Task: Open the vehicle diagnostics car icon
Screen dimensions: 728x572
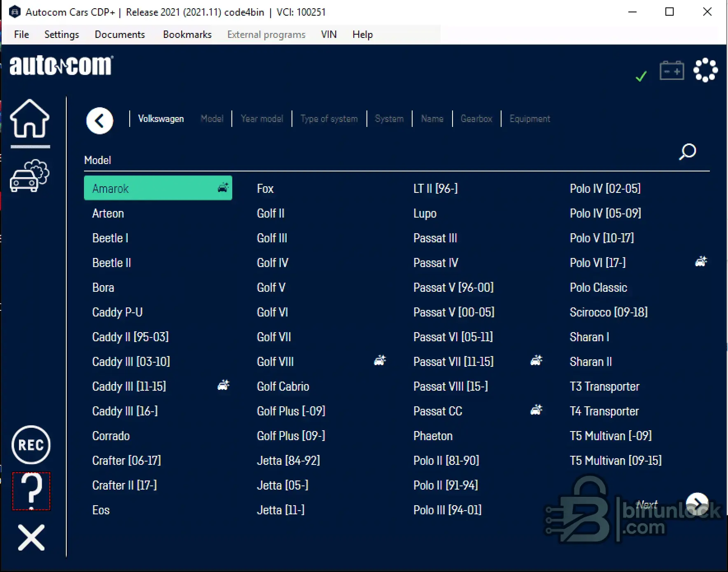Action: 30,176
